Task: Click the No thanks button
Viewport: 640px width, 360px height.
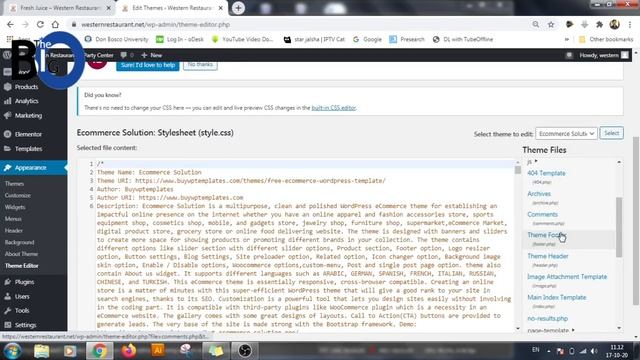Action: 200,64
